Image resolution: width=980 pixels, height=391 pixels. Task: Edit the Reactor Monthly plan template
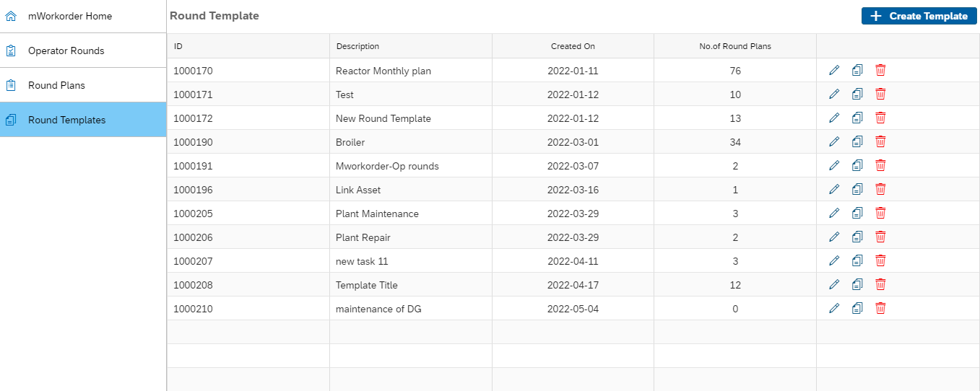[834, 70]
